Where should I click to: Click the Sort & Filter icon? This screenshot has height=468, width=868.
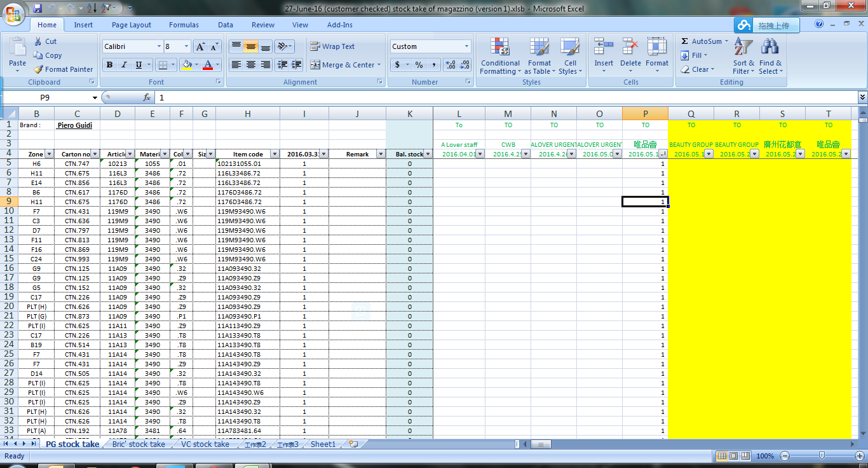pyautogui.click(x=743, y=48)
